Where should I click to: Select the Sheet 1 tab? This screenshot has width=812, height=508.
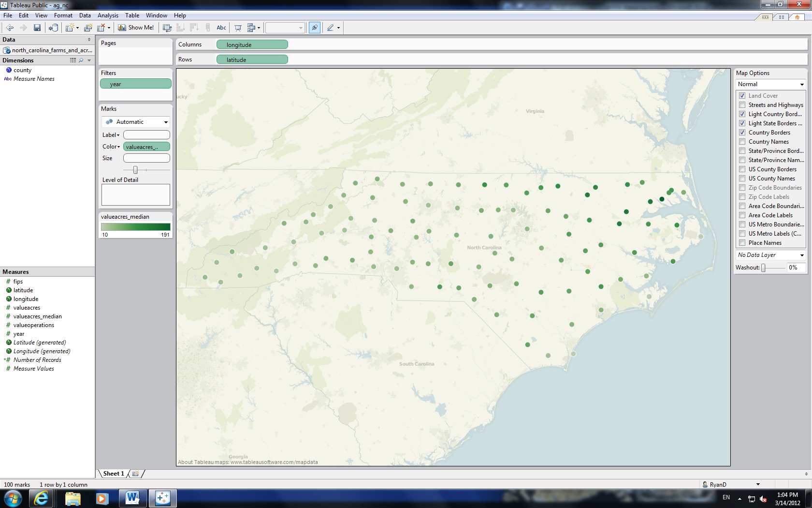pos(113,474)
